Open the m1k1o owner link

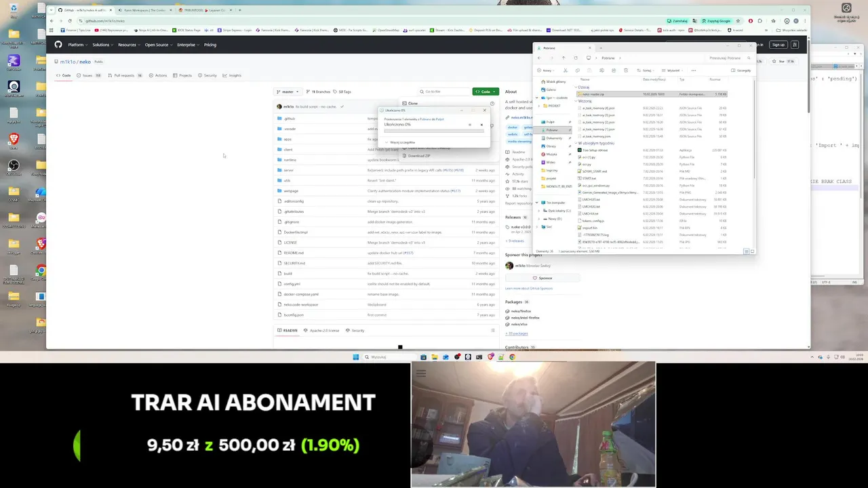[x=66, y=62]
